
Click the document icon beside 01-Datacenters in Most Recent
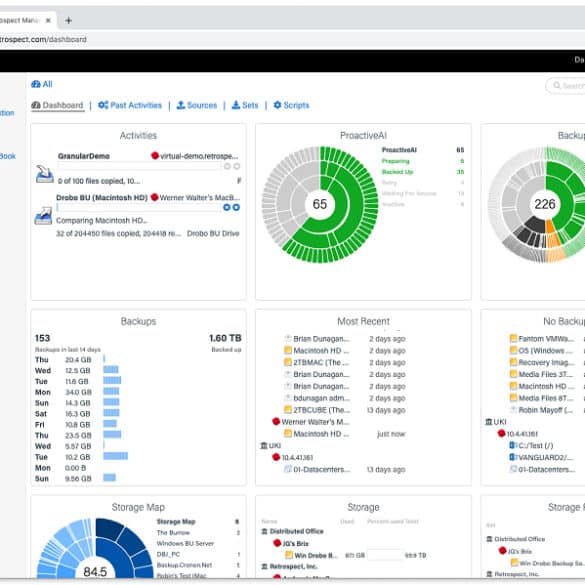point(288,469)
